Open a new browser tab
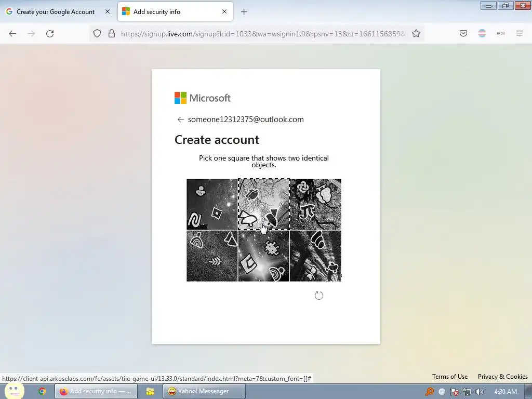 [x=244, y=12]
